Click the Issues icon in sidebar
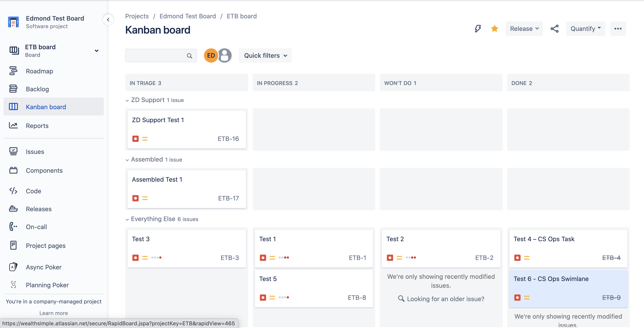Image resolution: width=644 pixels, height=328 pixels. click(13, 151)
